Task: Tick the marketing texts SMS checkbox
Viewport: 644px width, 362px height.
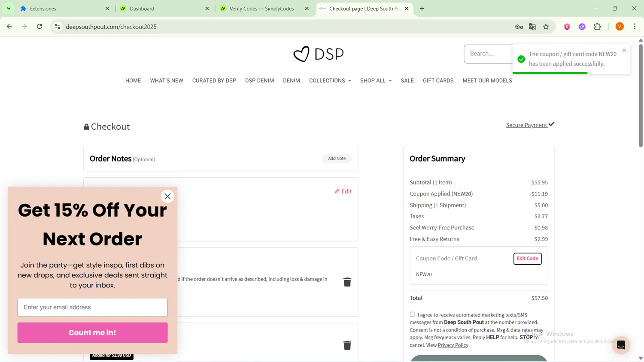Action: click(x=412, y=314)
